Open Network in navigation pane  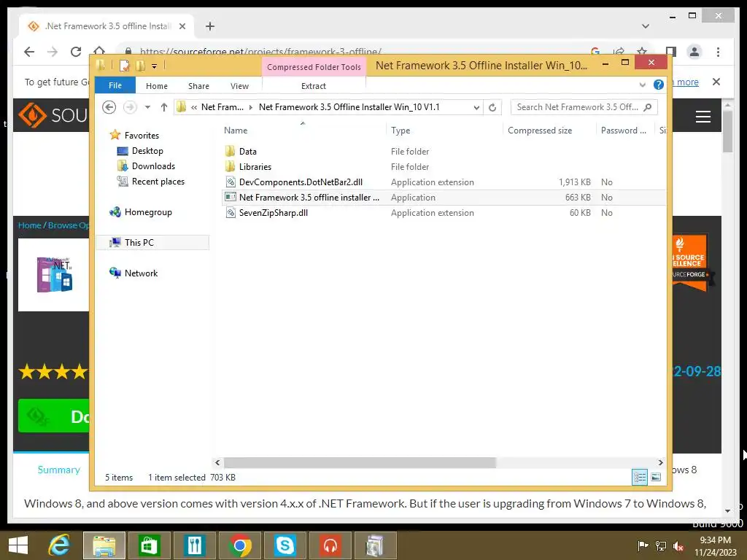(141, 273)
